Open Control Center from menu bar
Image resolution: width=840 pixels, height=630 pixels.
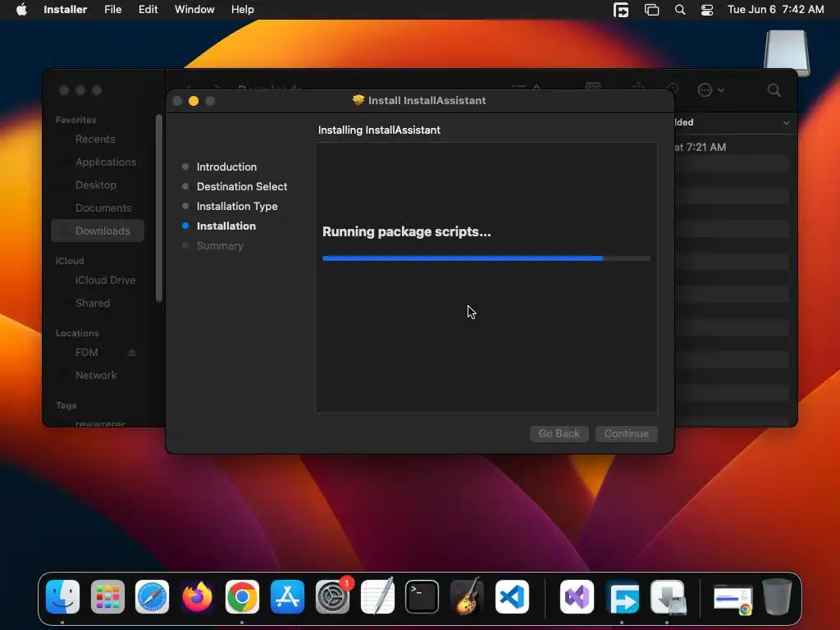(706, 10)
